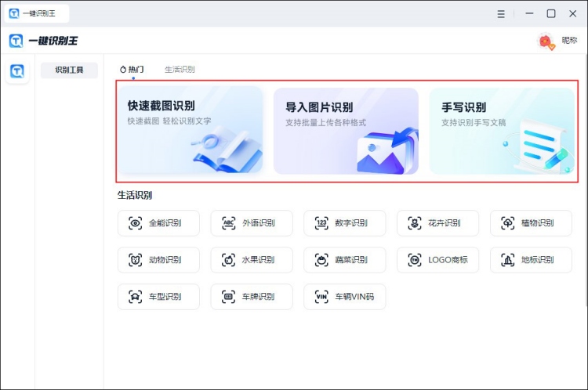Select 识别工具 in the sidebar
Screen dimensions: 588x390
point(69,70)
